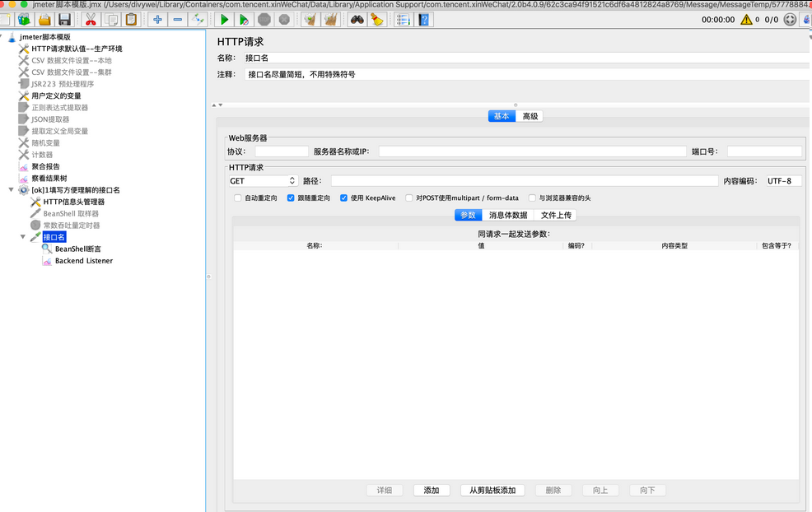Select HTTP请求默认值--生产环境 tree node
The width and height of the screenshot is (812, 512).
point(77,49)
